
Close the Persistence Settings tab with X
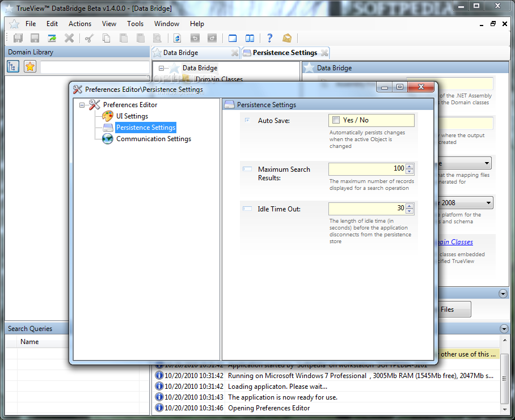click(x=324, y=53)
